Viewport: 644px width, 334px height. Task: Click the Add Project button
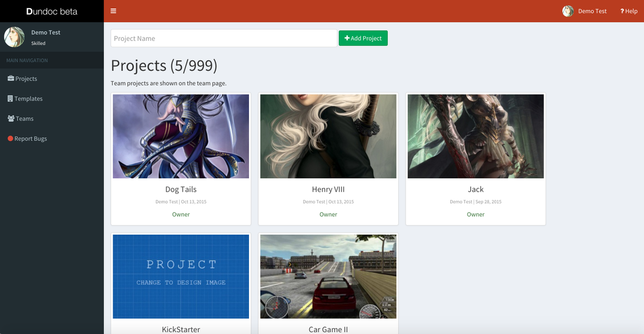(x=363, y=38)
